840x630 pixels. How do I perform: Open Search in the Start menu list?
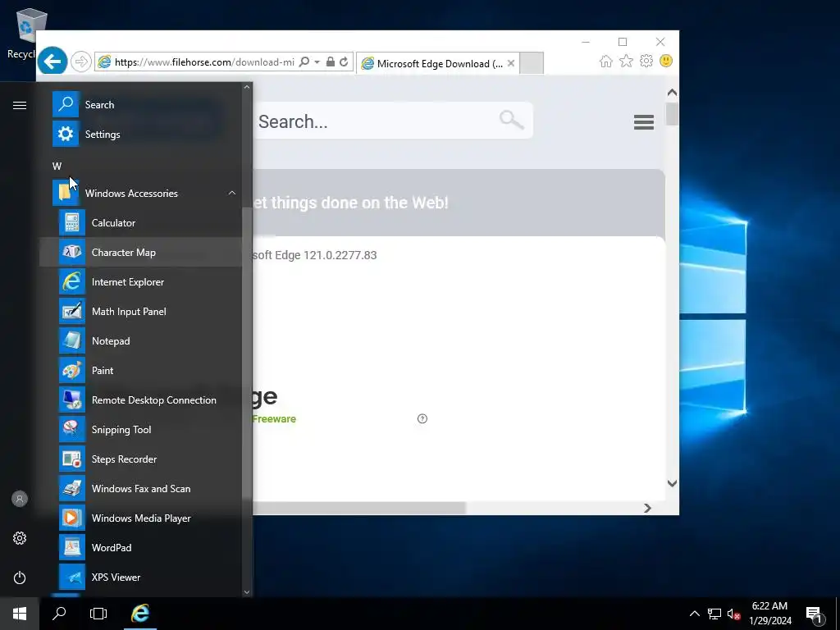click(140, 104)
